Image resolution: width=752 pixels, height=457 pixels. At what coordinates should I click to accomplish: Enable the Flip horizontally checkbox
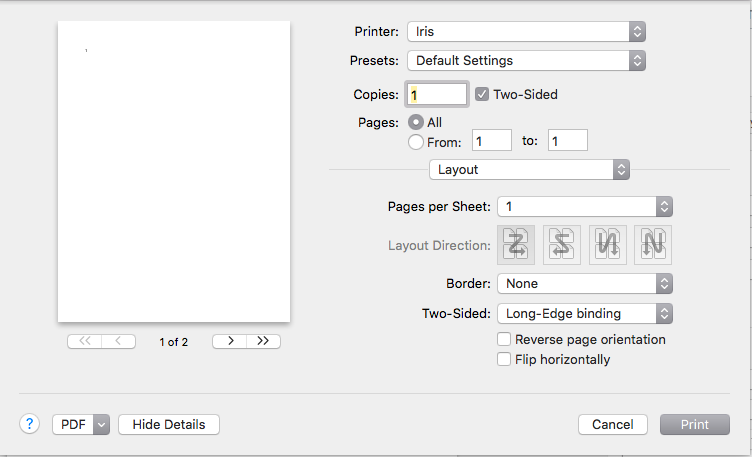coord(504,360)
